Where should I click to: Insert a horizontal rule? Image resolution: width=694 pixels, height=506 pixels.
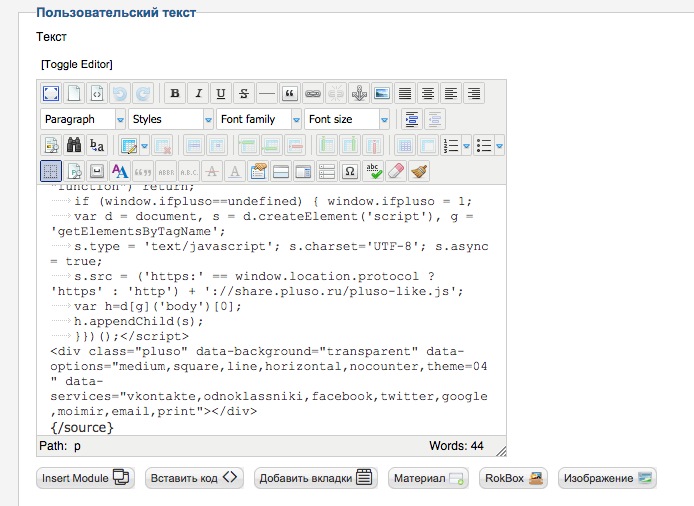click(267, 93)
